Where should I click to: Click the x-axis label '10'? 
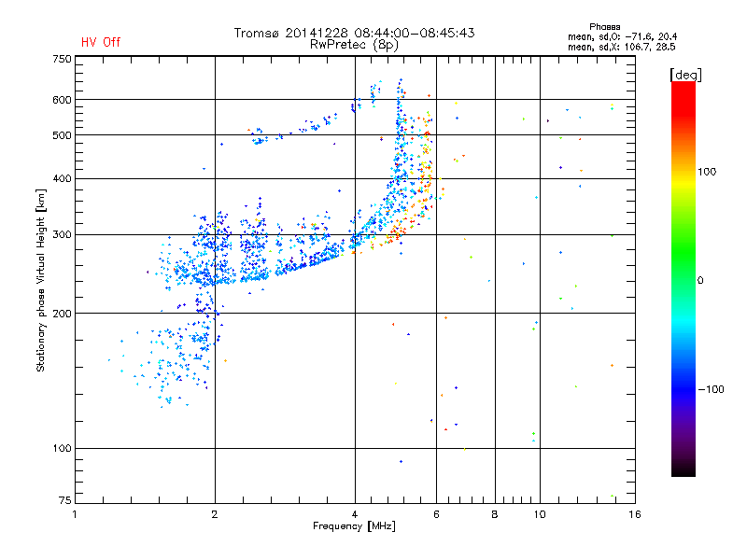pyautogui.click(x=540, y=514)
